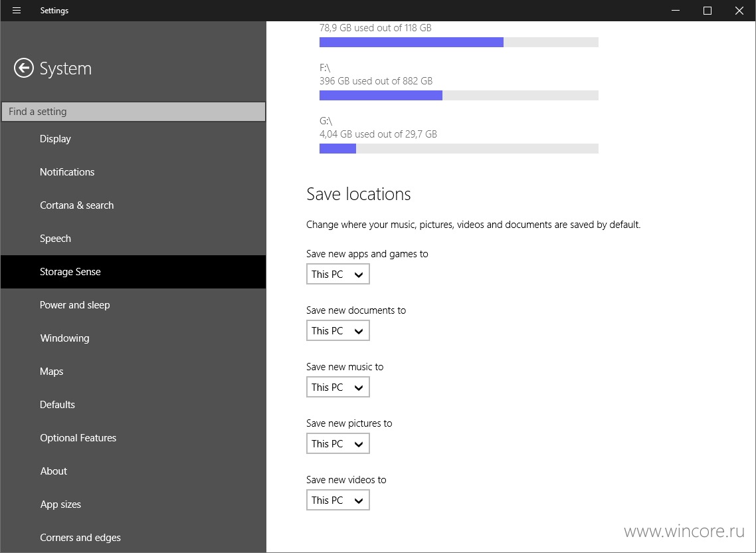756x553 pixels.
Task: Click '78,9 GB used out of 118 GB' text
Action: [375, 28]
